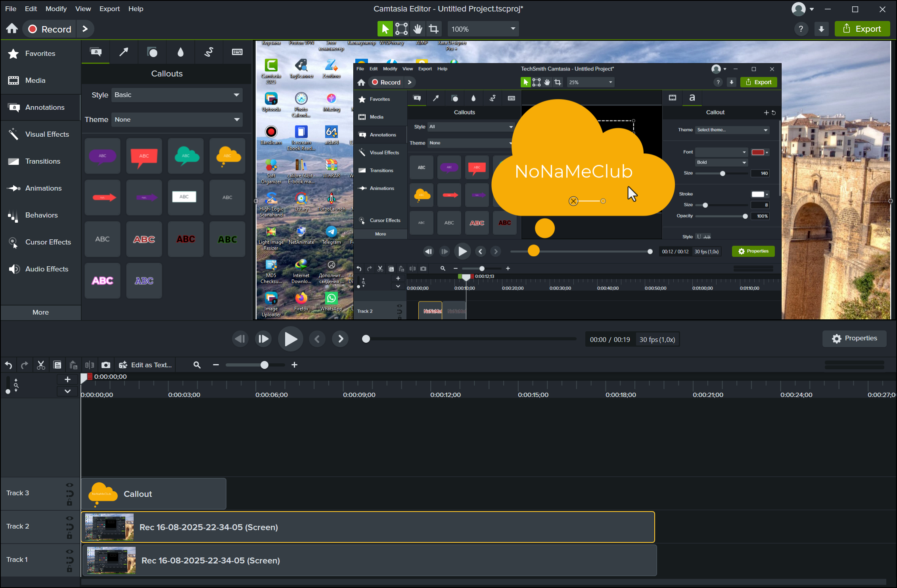
Task: Open the Modify menu
Action: (x=56, y=9)
